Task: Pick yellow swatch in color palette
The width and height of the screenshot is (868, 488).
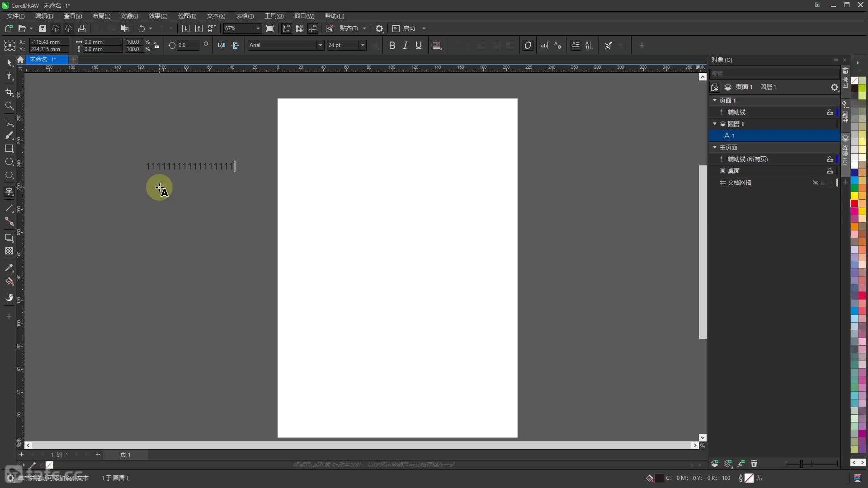Action: (854, 196)
